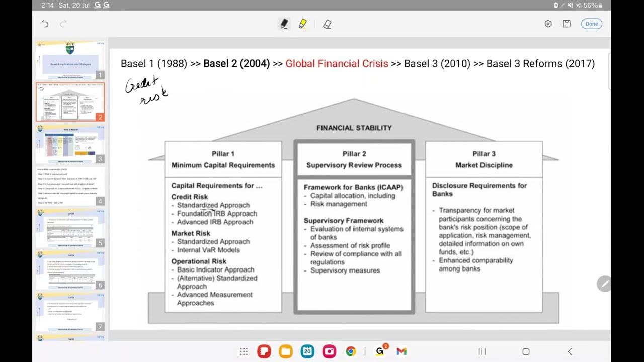Screen dimensions: 644x362
Task: Tap the recent apps navigation button
Action: pos(482,351)
